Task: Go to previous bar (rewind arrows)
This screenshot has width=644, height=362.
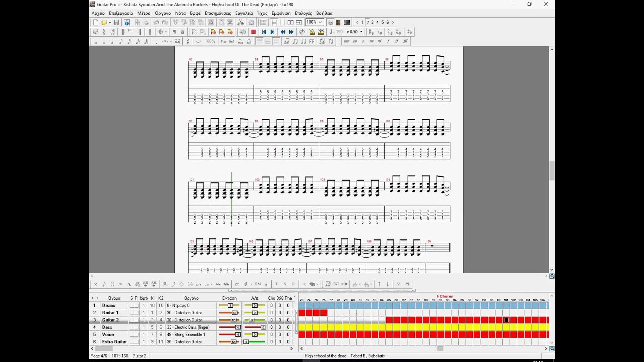Action: [283, 32]
